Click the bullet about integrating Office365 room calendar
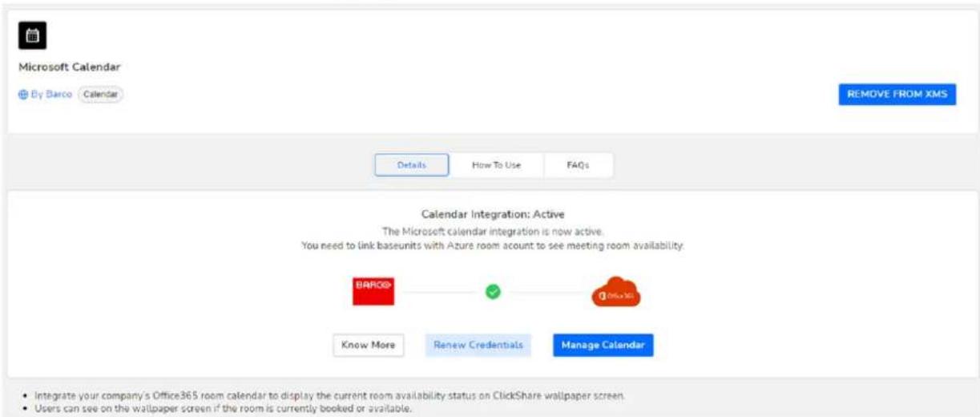This screenshot has width=980, height=417. (x=329, y=396)
